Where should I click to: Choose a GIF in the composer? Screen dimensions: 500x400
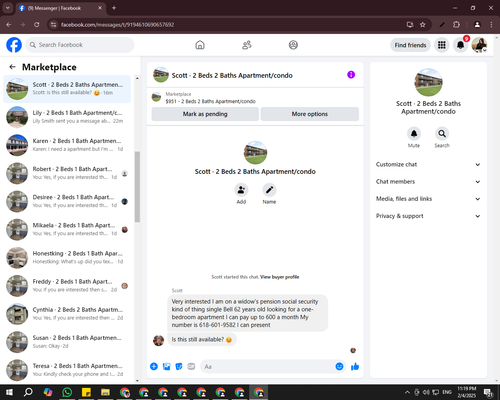[191, 367]
